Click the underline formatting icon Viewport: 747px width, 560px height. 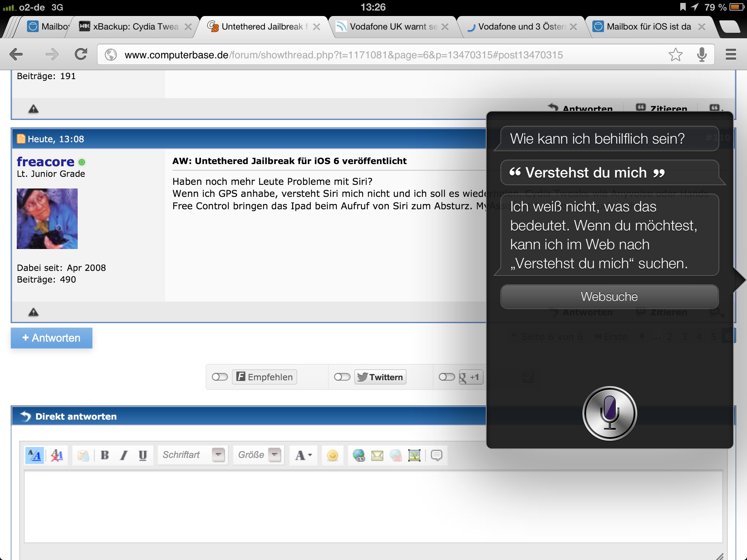pyautogui.click(x=143, y=455)
